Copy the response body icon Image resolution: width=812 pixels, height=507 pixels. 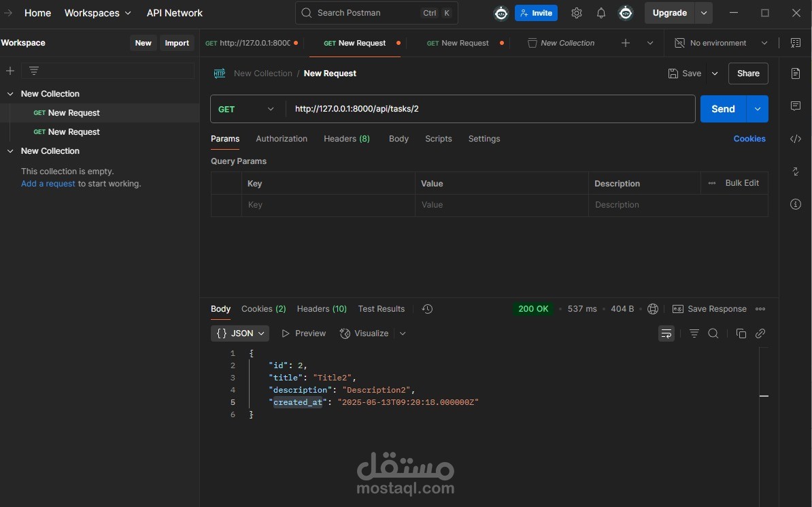741,333
